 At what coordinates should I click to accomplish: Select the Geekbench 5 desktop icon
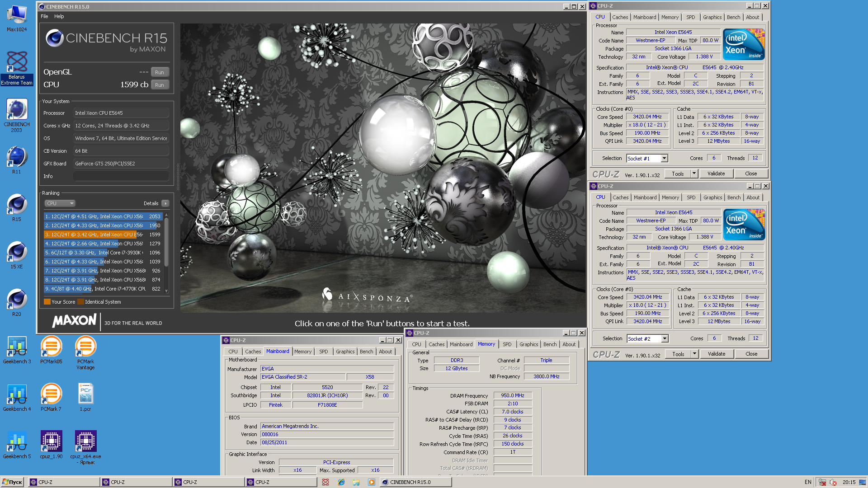[17, 445]
